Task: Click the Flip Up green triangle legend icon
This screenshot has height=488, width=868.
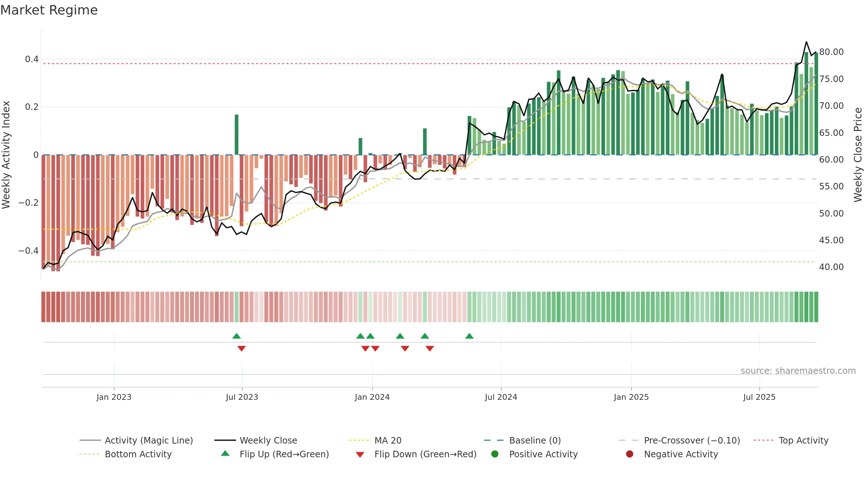Action: [225, 453]
